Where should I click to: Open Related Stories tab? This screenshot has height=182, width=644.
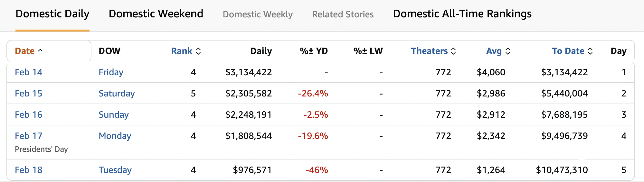click(x=343, y=14)
